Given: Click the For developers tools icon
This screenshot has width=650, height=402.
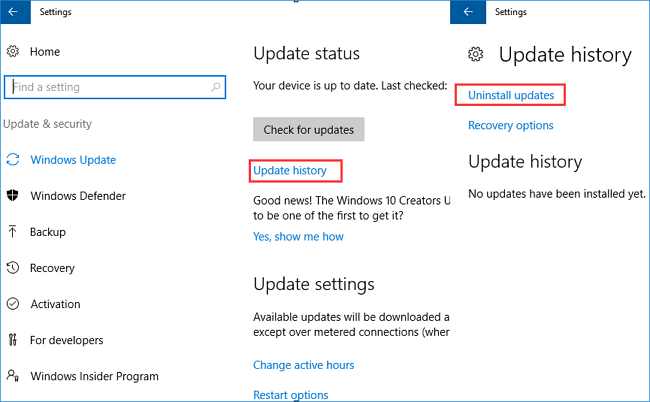Looking at the screenshot, I should (x=13, y=340).
